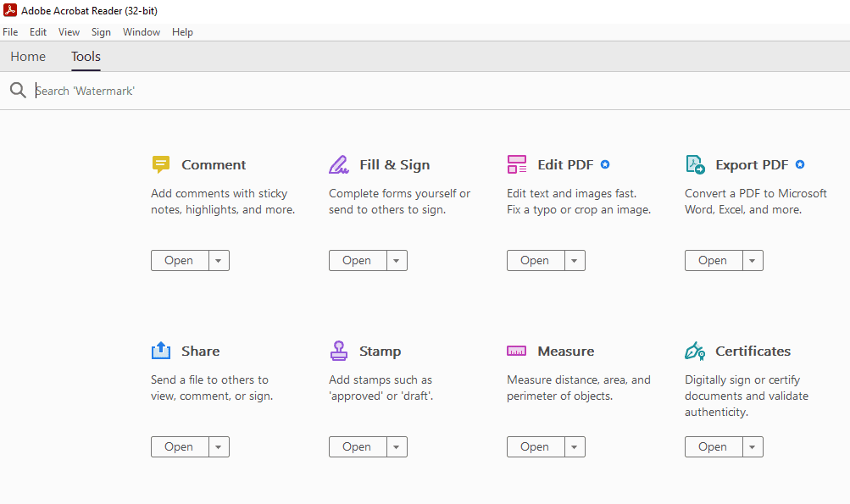Expand the dropdown arrow beside Certificates' Open
850x504 pixels.
coord(753,447)
